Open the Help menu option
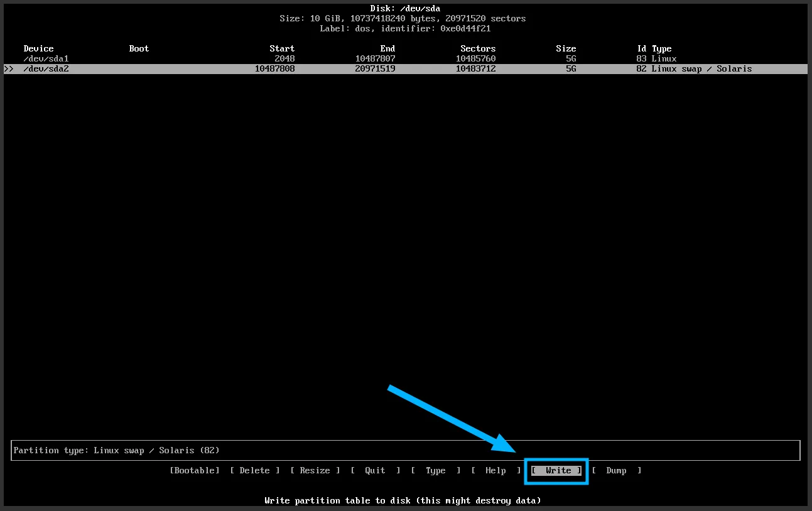This screenshot has width=812, height=511. tap(495, 471)
